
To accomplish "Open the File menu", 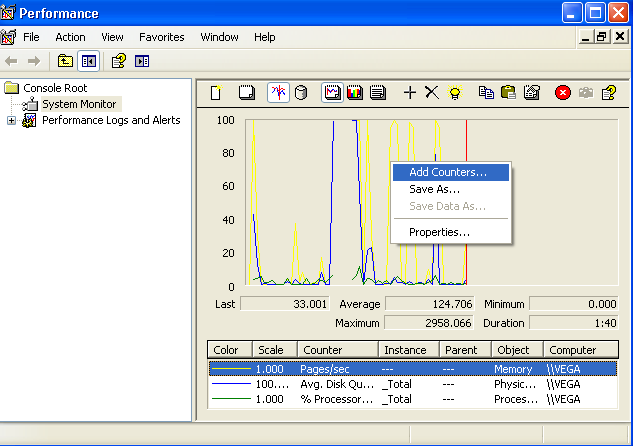I will click(x=31, y=37).
